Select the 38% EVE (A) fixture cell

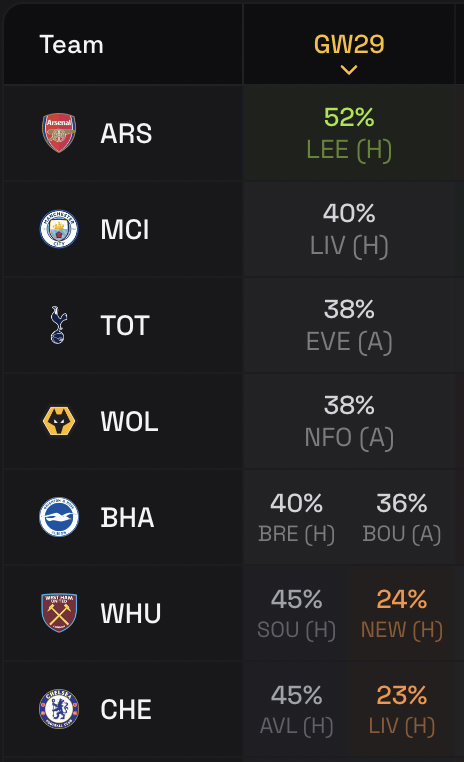tap(349, 325)
